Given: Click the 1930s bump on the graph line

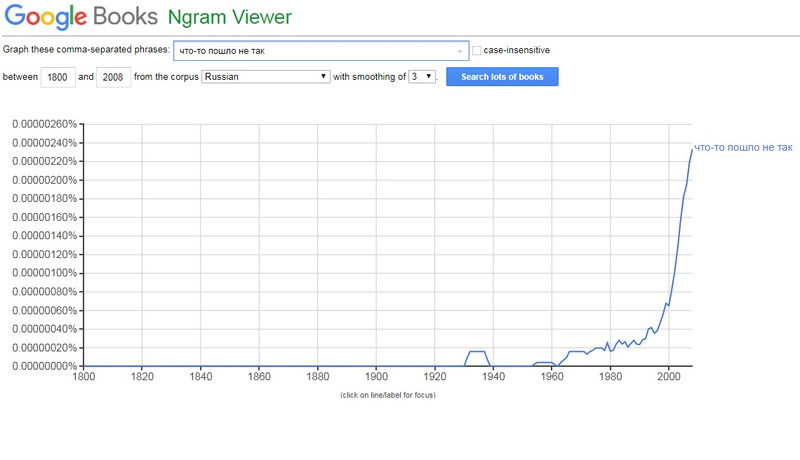Looking at the screenshot, I should pos(477,352).
